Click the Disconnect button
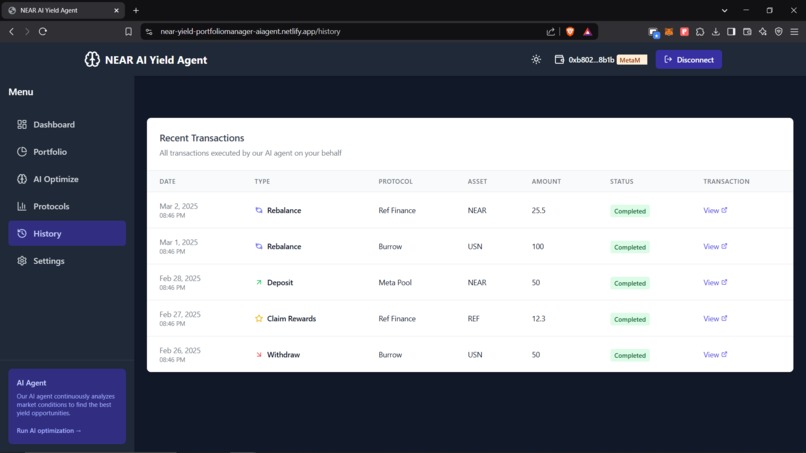806x453 pixels. [688, 60]
